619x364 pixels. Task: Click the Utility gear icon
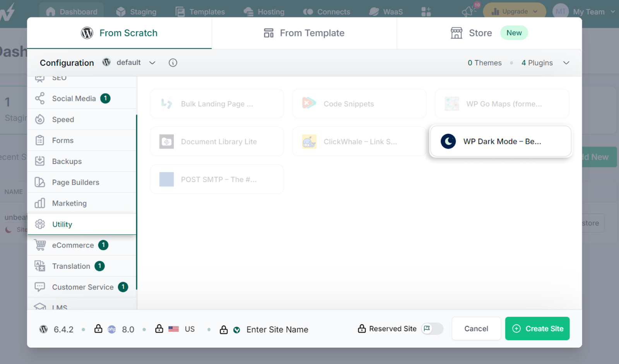pyautogui.click(x=40, y=224)
